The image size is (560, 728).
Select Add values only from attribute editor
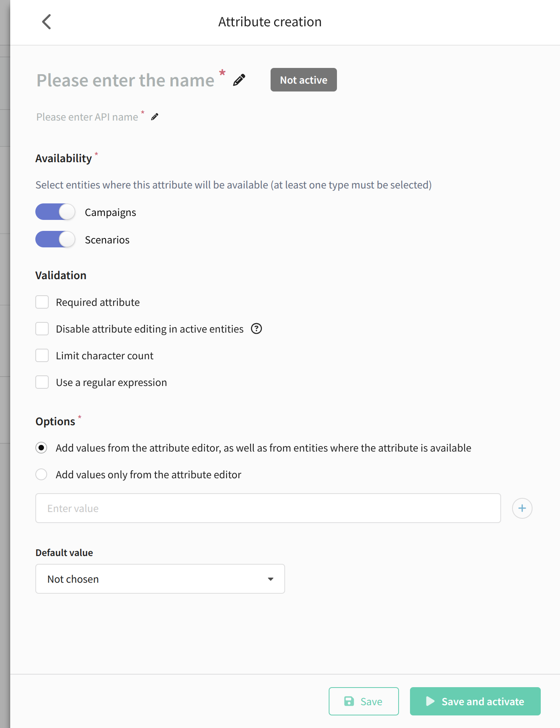pyautogui.click(x=42, y=474)
